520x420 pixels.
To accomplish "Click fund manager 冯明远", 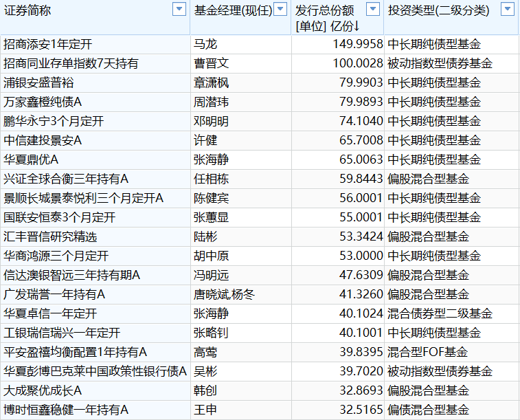I will click(x=212, y=275).
